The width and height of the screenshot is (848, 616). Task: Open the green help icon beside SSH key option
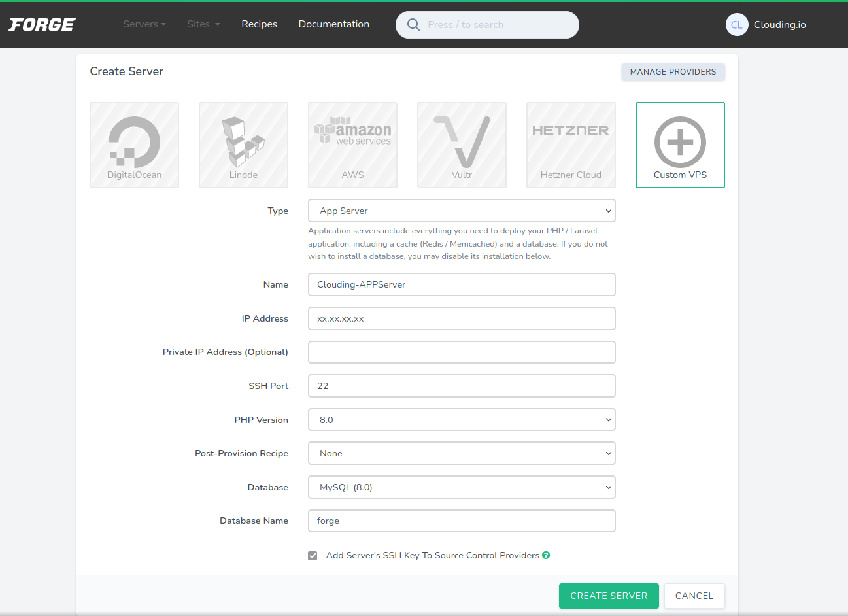coord(546,555)
